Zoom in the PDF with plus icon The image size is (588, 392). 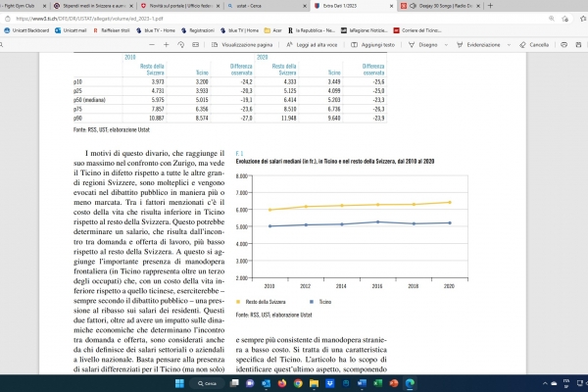point(167,45)
